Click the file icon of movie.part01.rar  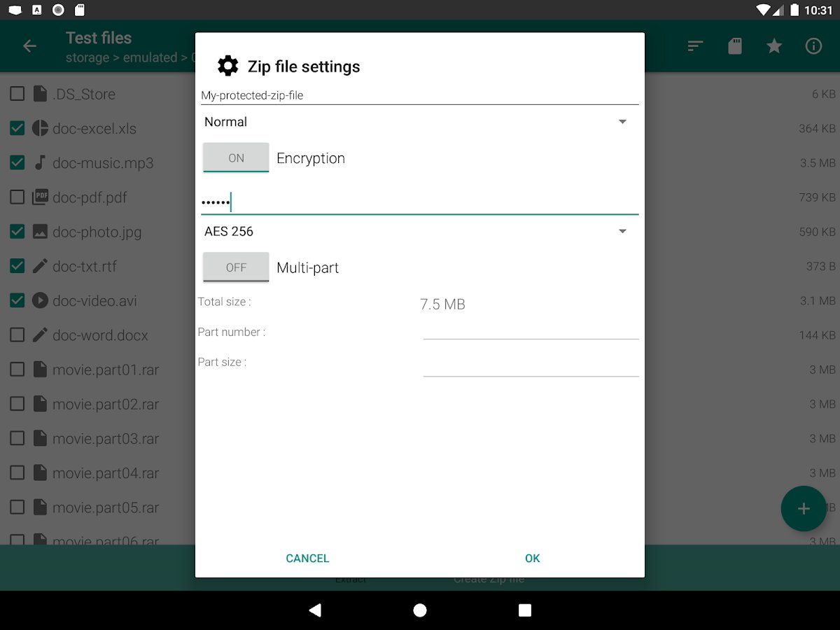(40, 369)
